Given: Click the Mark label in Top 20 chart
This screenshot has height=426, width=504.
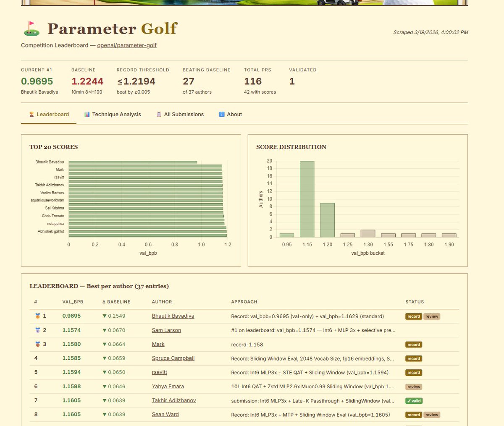Looking at the screenshot, I should (x=60, y=170).
